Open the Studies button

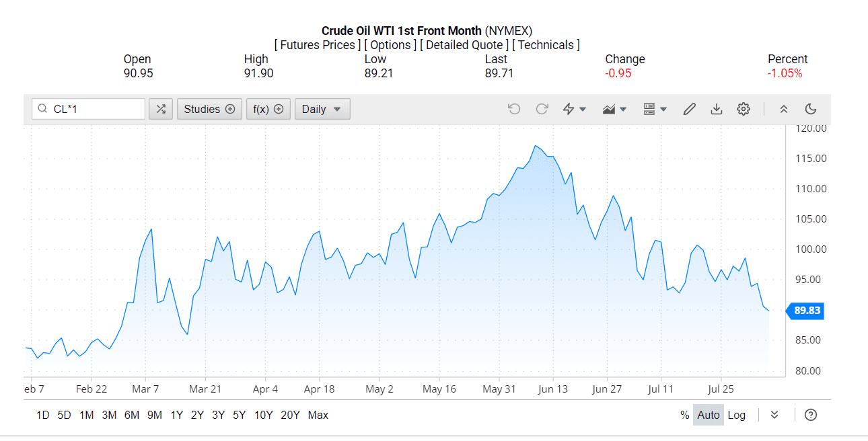point(209,109)
